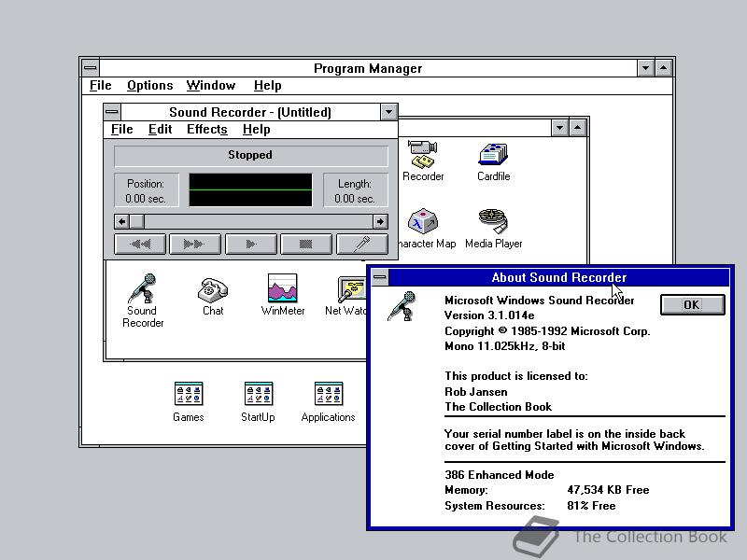Maximize the Accessories group window
This screenshot has width=747, height=560.
click(x=577, y=128)
